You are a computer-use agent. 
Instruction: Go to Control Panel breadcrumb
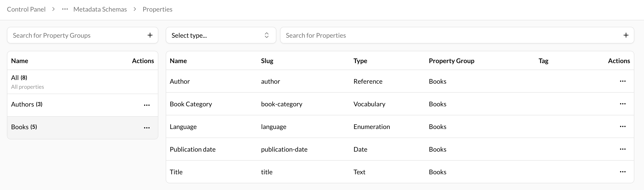click(x=26, y=9)
